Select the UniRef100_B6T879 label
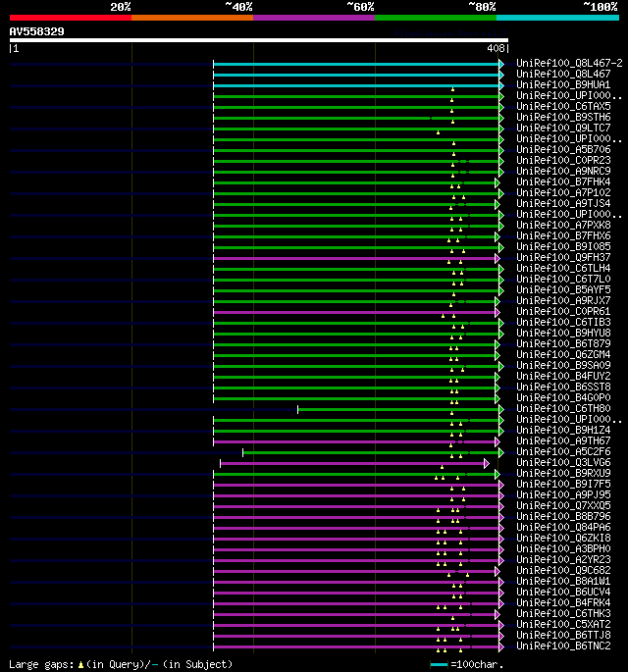Screen dimensions: 628x672 (x=563, y=343)
